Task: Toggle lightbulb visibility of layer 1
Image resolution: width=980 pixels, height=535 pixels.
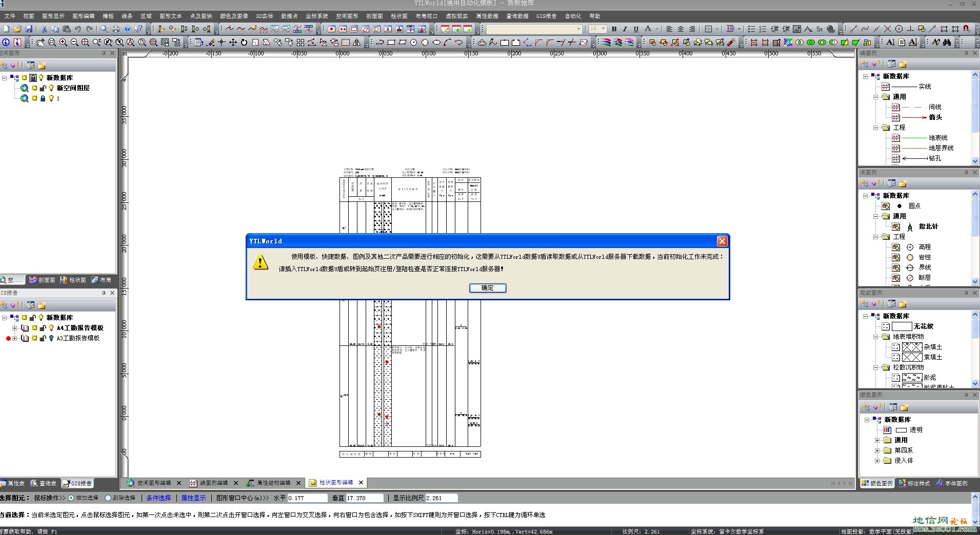Action: 51,98
